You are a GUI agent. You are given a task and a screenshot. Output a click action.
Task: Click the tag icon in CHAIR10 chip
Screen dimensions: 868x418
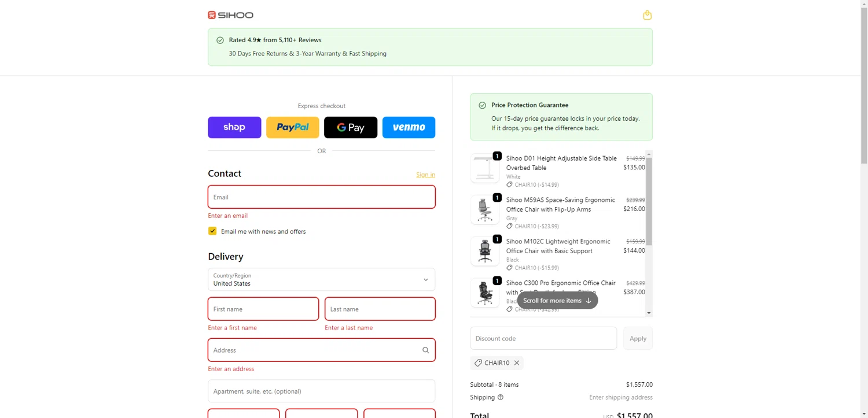[x=478, y=363]
